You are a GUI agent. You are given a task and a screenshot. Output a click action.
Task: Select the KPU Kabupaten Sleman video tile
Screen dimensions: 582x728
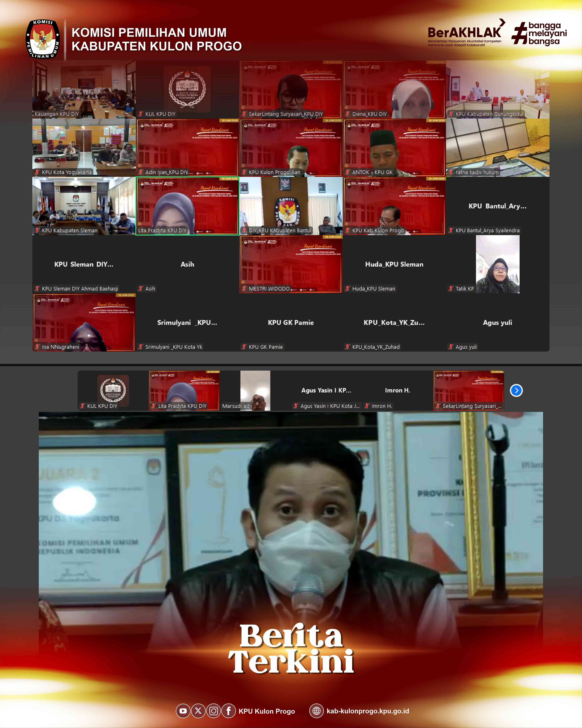[x=84, y=206]
